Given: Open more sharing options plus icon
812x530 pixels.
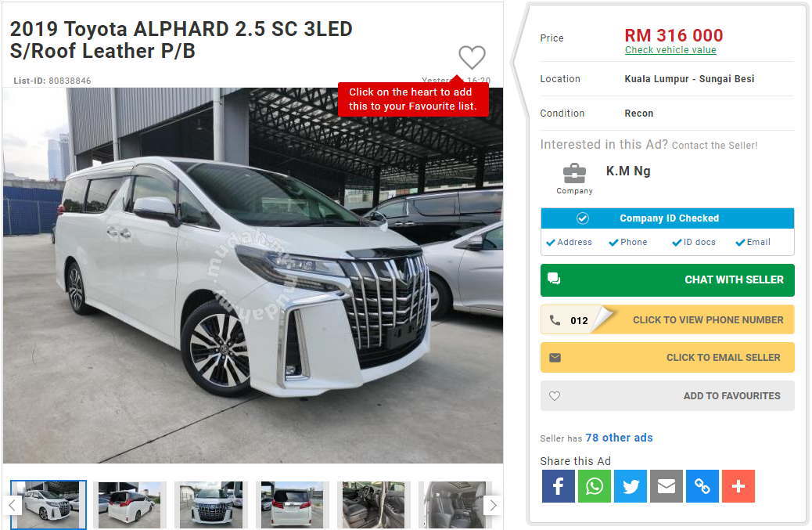Looking at the screenshot, I should click(x=738, y=486).
